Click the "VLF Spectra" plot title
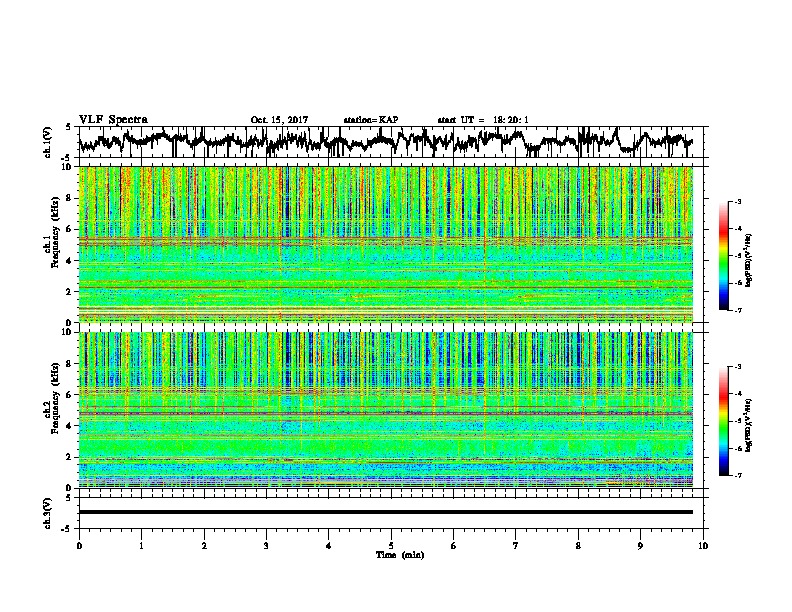This screenshot has height=612, width=792. (113, 120)
